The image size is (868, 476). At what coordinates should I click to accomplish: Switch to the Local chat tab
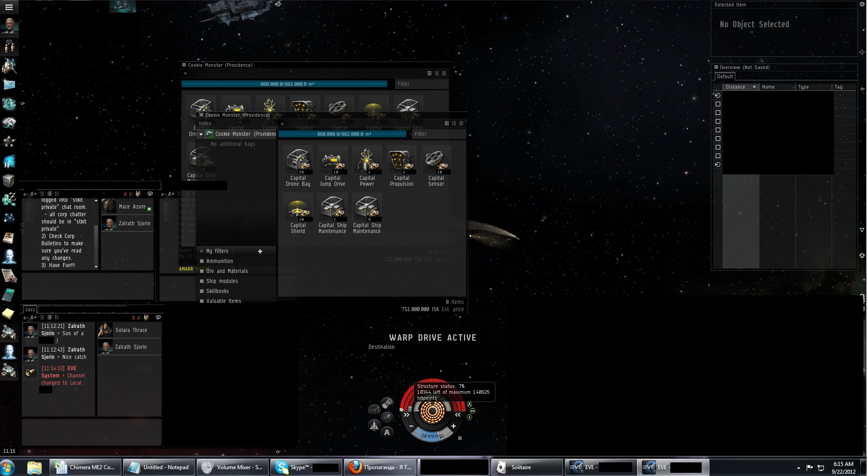tap(30, 309)
